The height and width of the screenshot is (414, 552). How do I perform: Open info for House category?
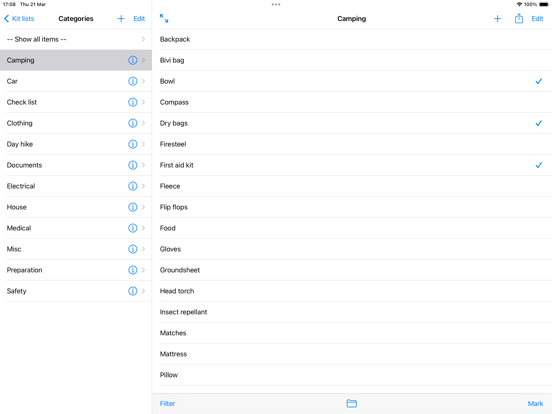point(132,207)
